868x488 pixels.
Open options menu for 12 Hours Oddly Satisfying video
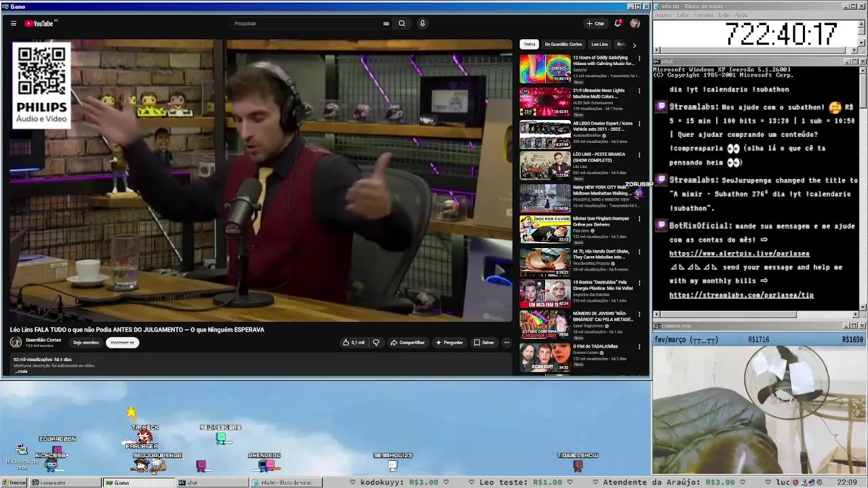(x=639, y=58)
